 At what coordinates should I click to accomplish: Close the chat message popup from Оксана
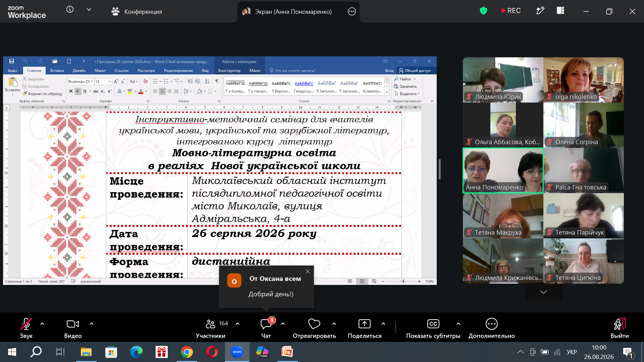(x=308, y=271)
